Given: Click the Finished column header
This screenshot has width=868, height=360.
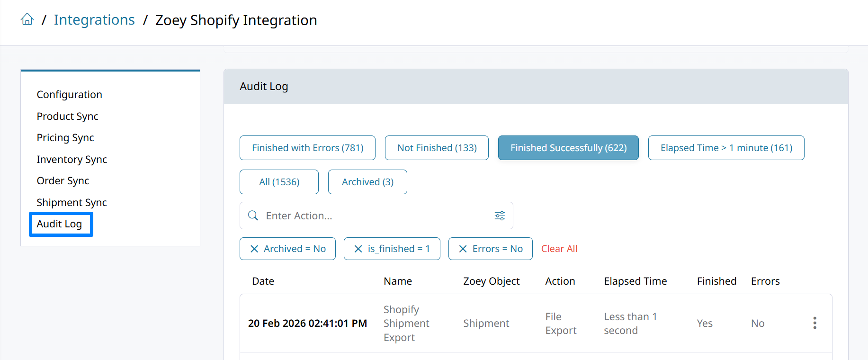Looking at the screenshot, I should [717, 281].
